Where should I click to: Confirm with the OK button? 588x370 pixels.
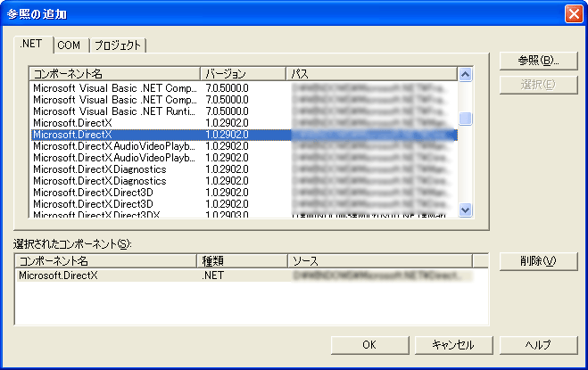pos(369,345)
